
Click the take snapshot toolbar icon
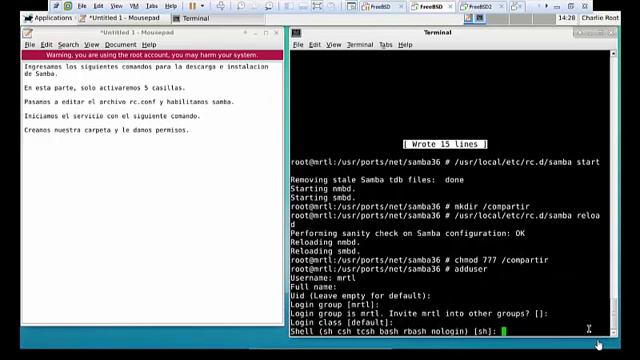click(x=241, y=6)
